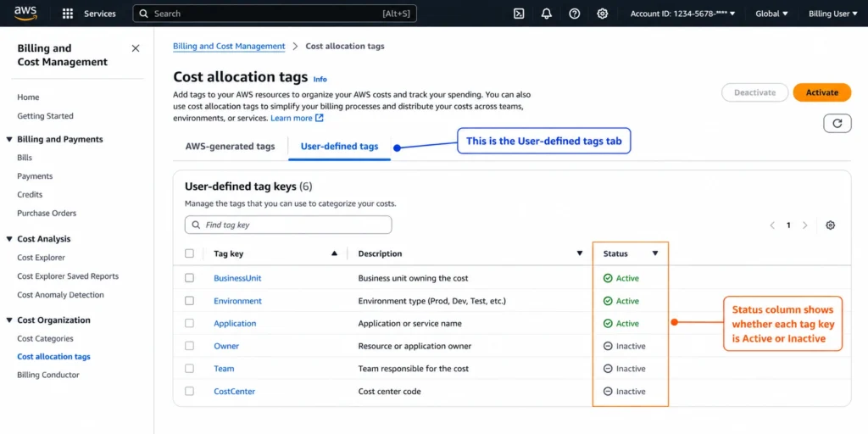Open the Global region dropdown

tap(771, 14)
